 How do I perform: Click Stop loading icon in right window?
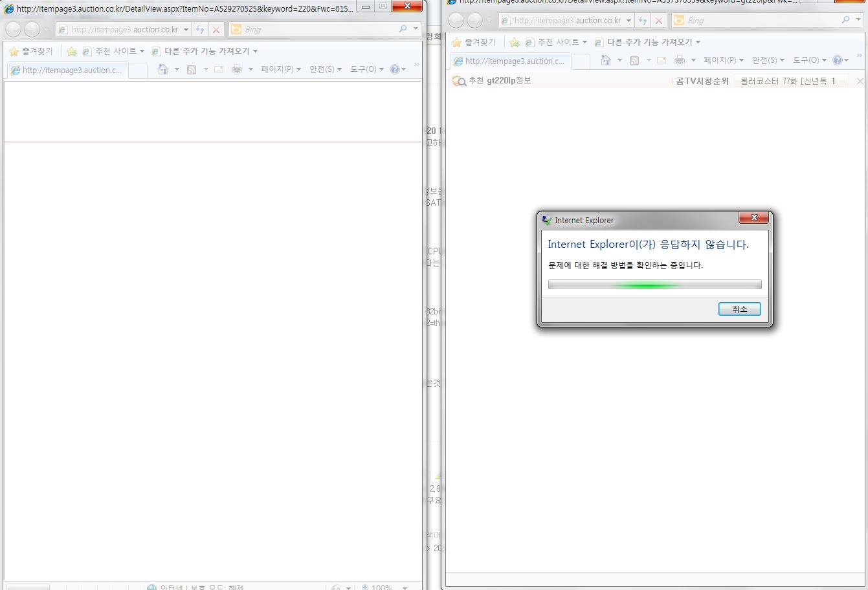[x=659, y=21]
